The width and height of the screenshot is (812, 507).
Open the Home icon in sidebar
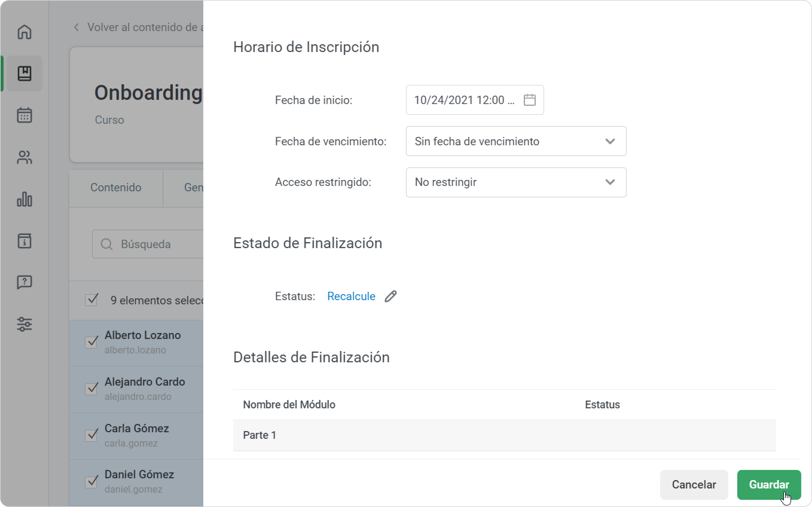click(x=25, y=32)
